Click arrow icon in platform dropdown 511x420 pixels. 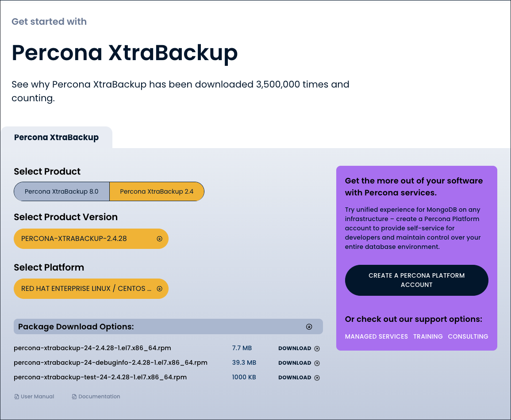point(159,288)
